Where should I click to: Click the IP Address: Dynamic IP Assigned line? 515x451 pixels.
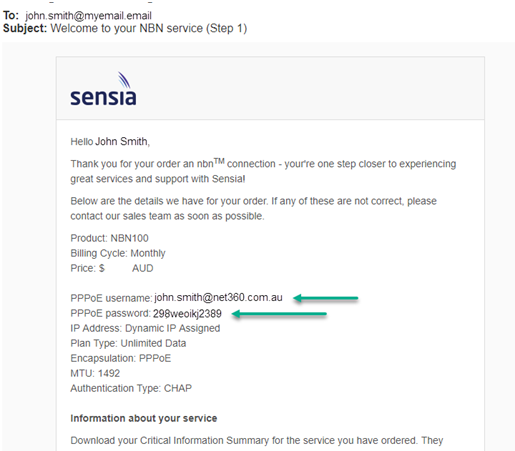coord(145,328)
